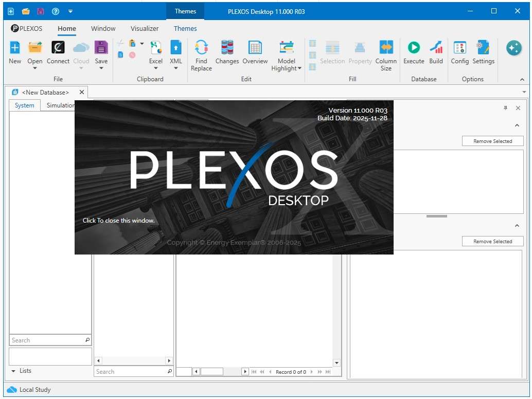
Task: Pin the right side panel
Action: pos(505,108)
